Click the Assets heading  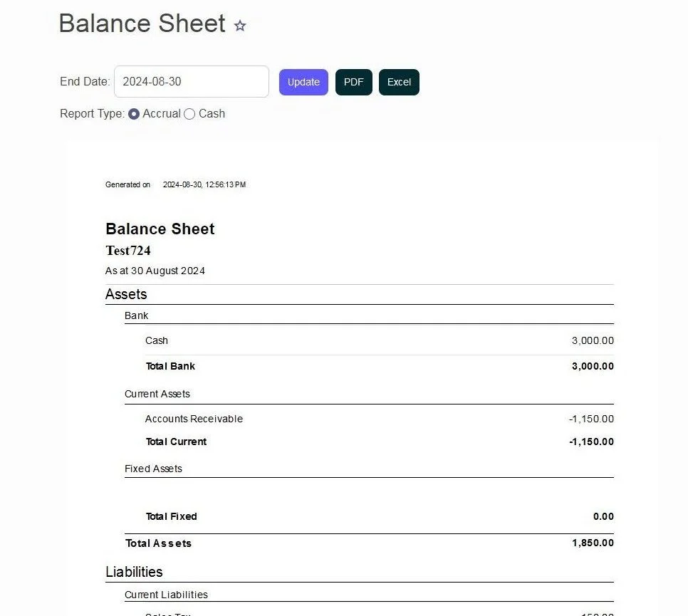126,294
